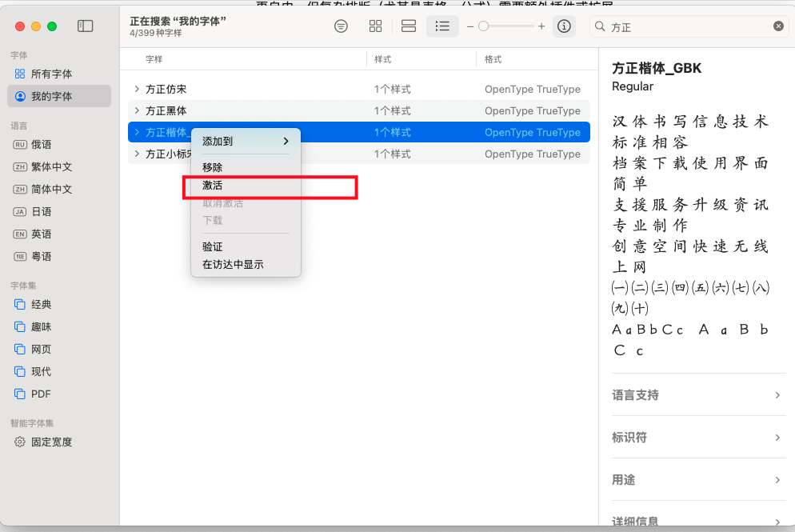Choose 激活 from the context menu
This screenshot has height=532, width=795.
tap(213, 186)
